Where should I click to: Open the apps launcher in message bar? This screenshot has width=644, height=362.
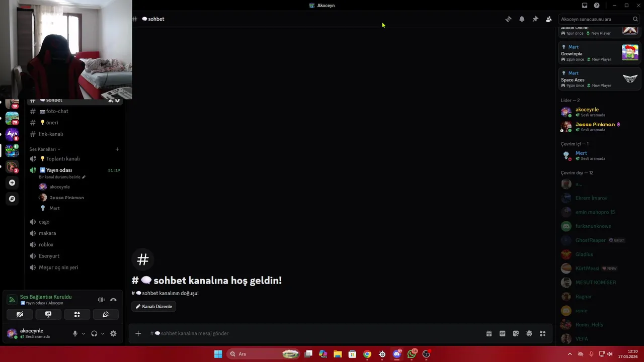pos(542,333)
